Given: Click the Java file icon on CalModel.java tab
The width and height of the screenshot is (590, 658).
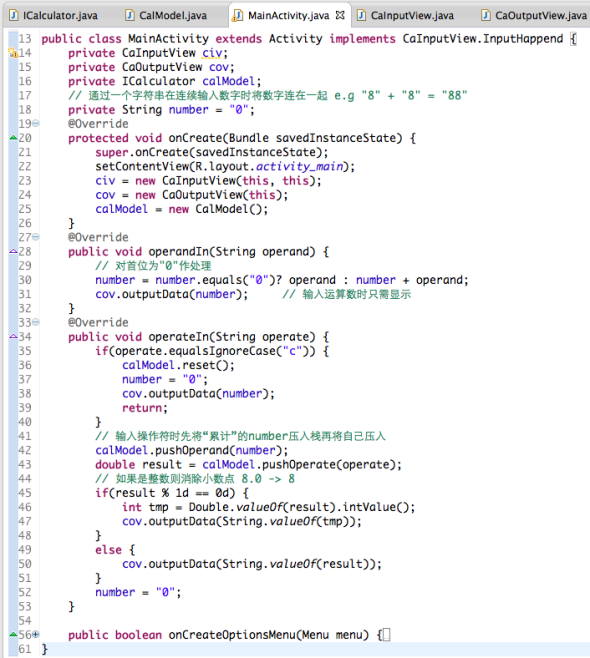Looking at the screenshot, I should click(x=130, y=16).
